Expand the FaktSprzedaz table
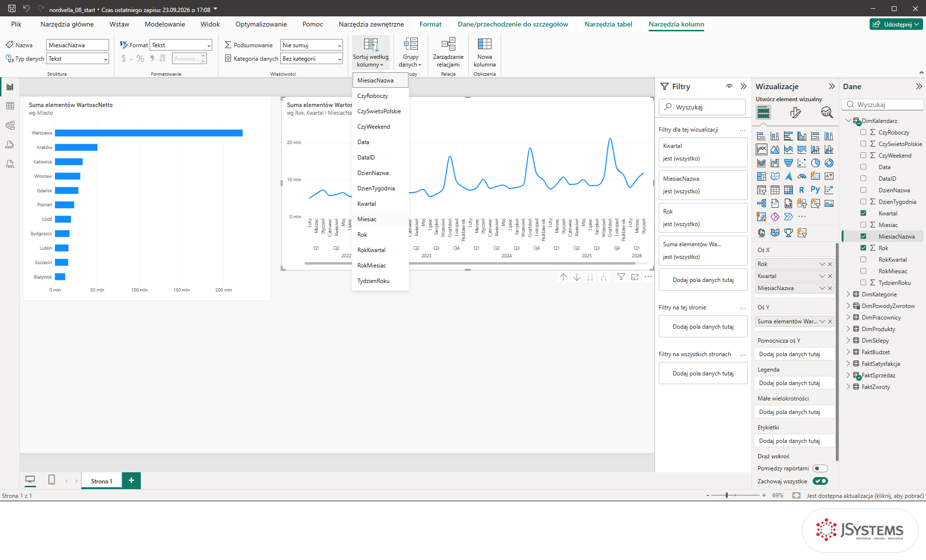 pyautogui.click(x=848, y=375)
